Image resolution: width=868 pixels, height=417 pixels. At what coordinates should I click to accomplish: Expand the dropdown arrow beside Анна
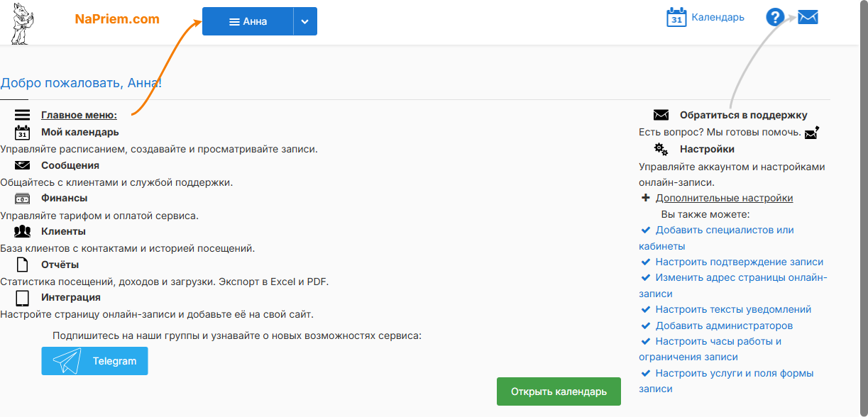305,21
